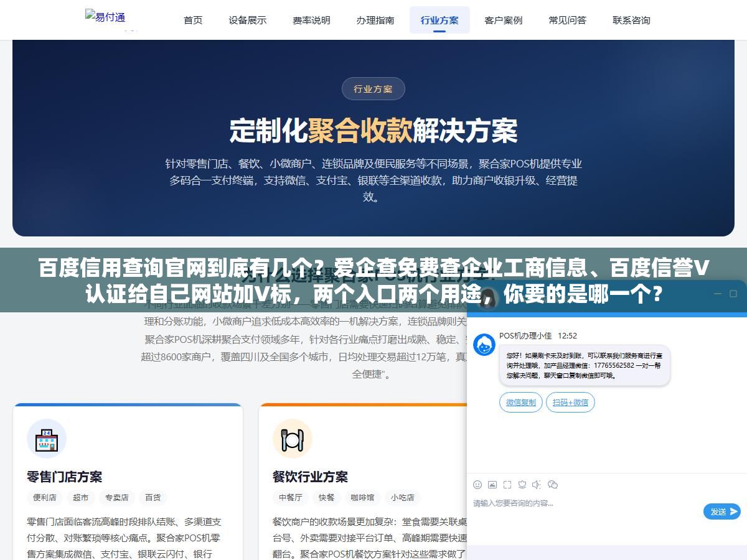Go to 首页 in navigation
The image size is (747, 560).
[193, 20]
